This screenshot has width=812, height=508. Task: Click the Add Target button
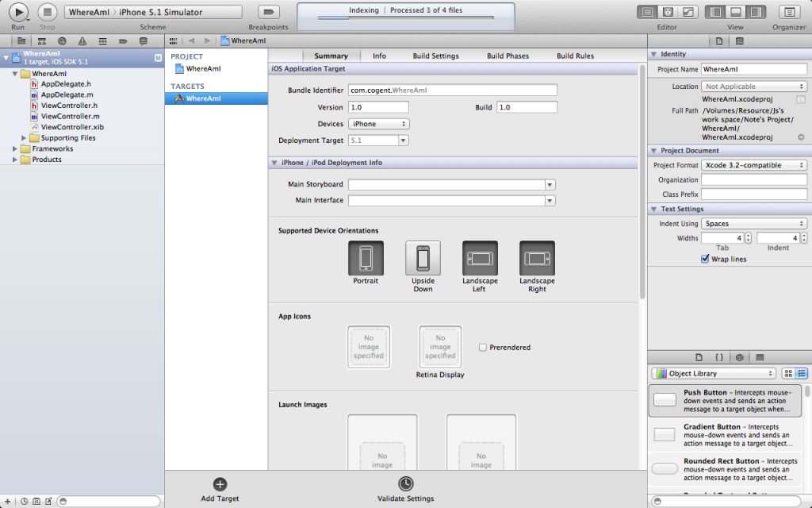220,489
